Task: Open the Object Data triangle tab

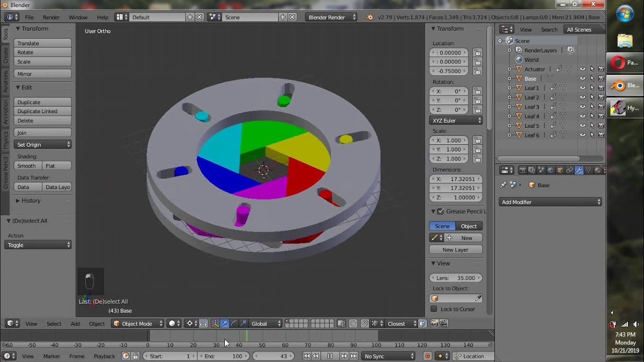Action: click(588, 170)
